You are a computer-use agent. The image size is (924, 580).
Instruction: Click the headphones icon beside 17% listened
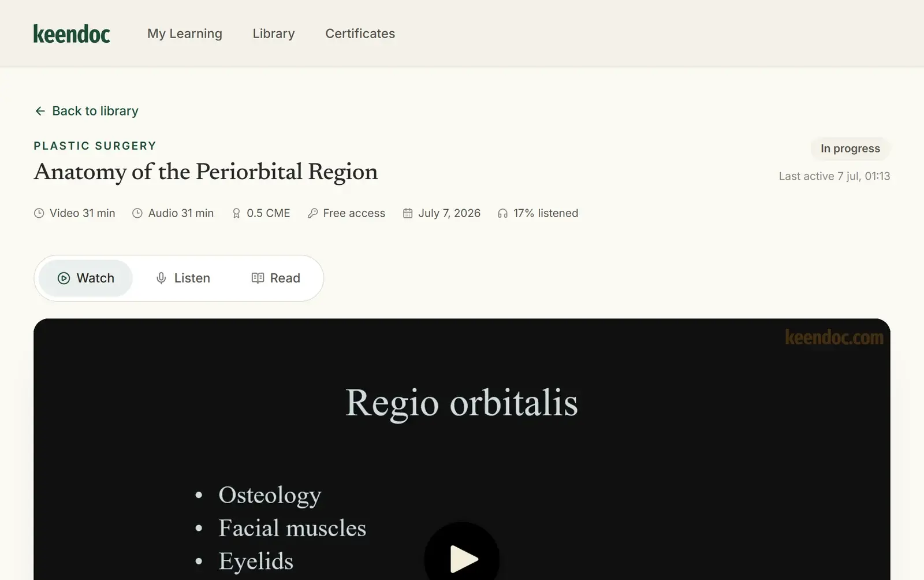(502, 213)
